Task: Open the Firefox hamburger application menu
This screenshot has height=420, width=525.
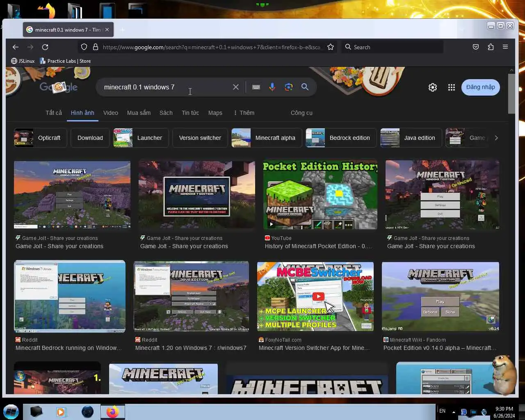Action: [x=505, y=47]
